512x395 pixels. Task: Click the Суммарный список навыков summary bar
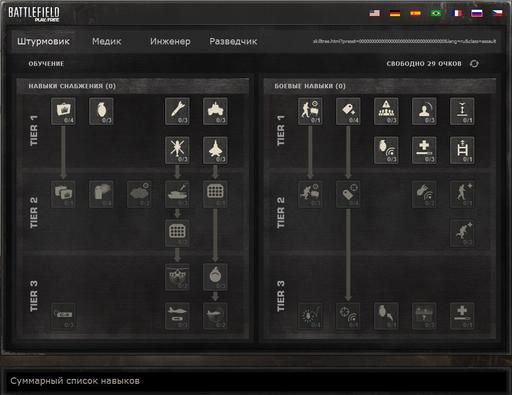point(256,381)
